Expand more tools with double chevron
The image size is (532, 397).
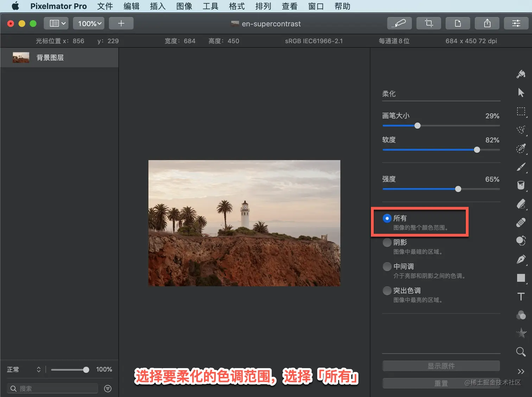521,371
